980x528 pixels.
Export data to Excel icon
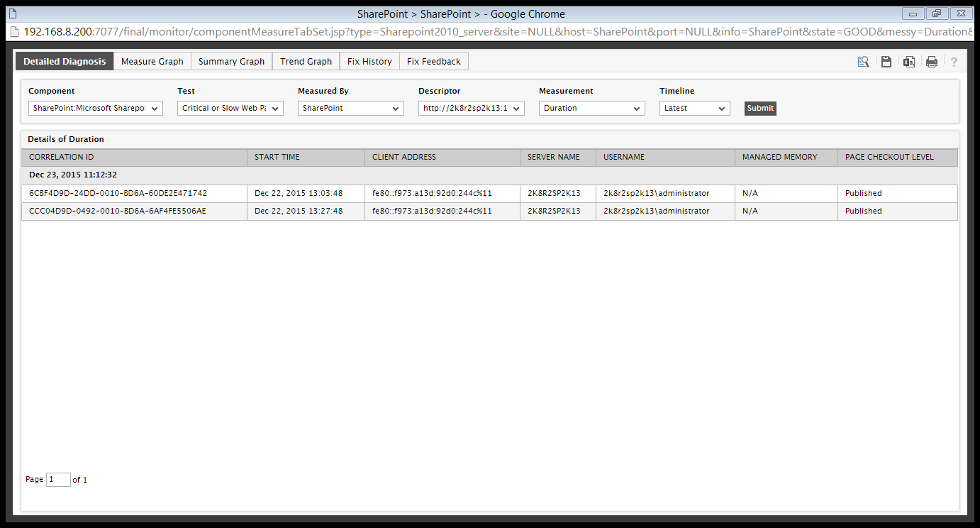(909, 62)
